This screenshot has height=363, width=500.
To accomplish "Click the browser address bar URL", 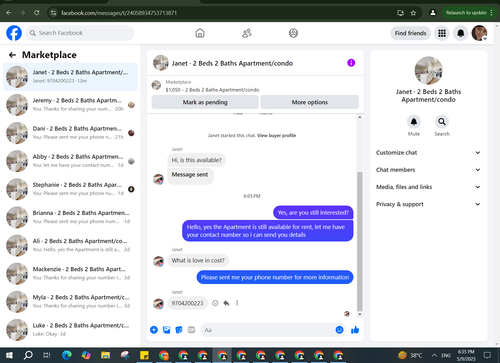I will point(119,13).
